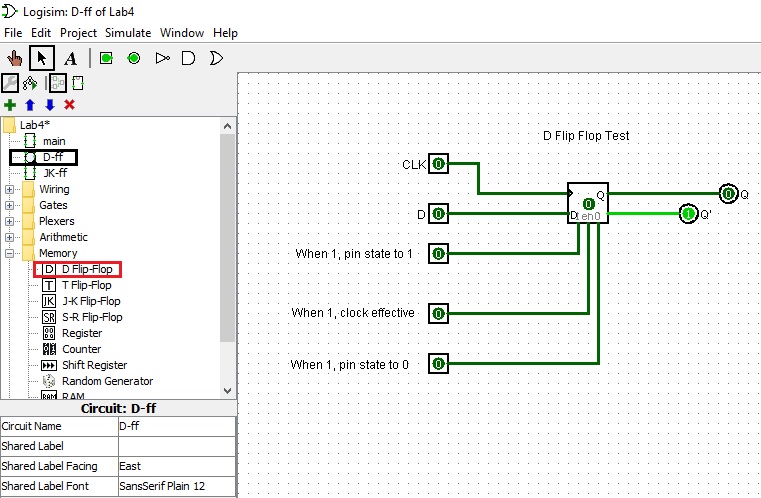Open the Project menu
This screenshot has height=498, width=761.
(78, 33)
